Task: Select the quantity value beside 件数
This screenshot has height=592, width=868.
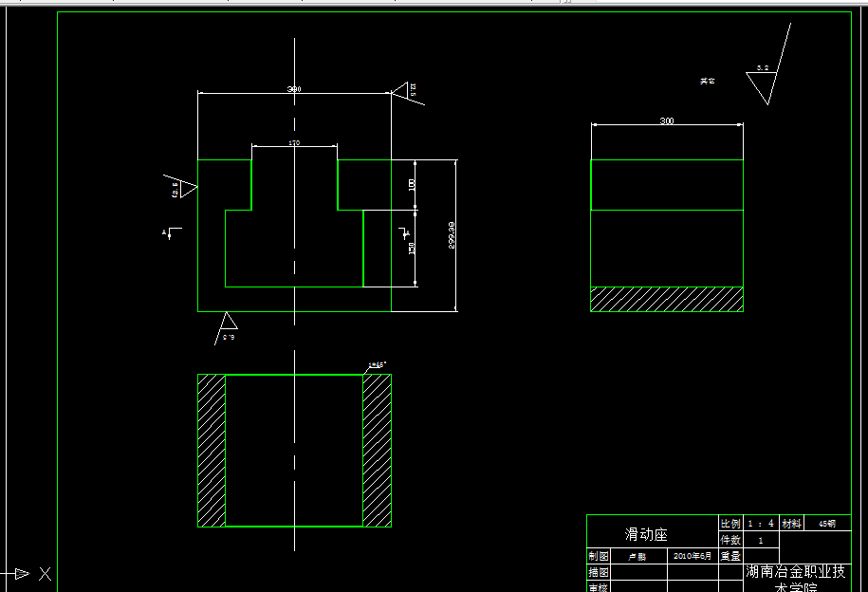Action: (x=761, y=541)
